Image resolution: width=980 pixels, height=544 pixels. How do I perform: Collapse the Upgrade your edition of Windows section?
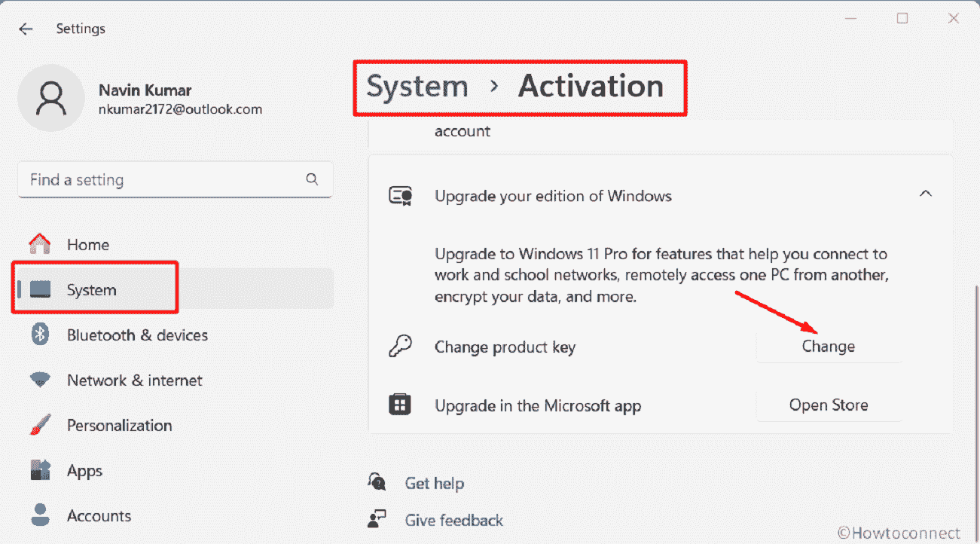click(x=926, y=194)
